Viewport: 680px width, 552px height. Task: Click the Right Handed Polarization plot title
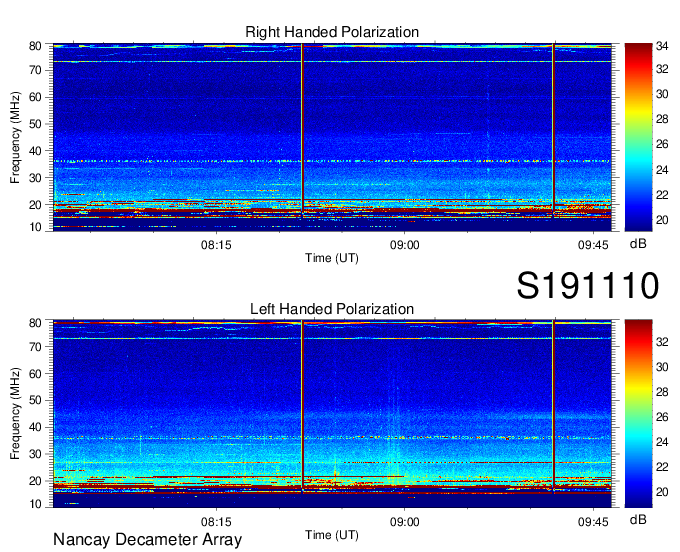point(332,32)
